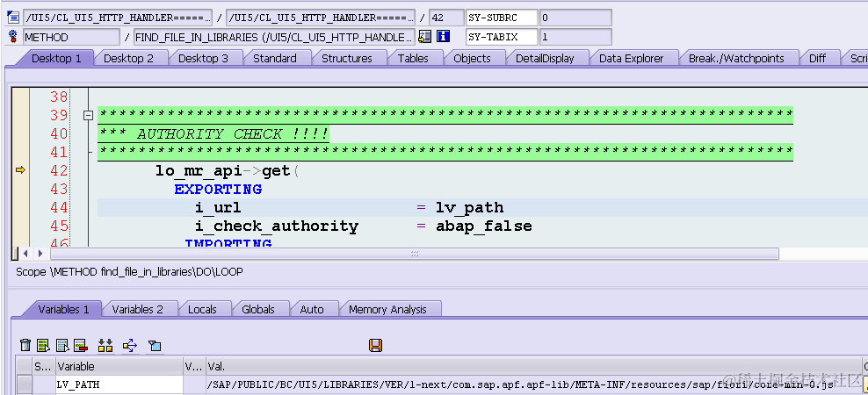This screenshot has width=868, height=395.
Task: Select the Structures tab
Action: [346, 58]
